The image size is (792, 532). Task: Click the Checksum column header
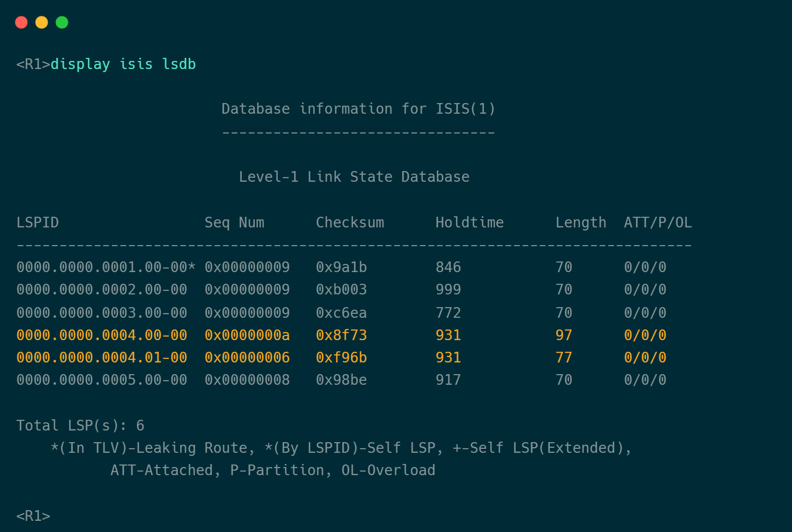coord(350,223)
